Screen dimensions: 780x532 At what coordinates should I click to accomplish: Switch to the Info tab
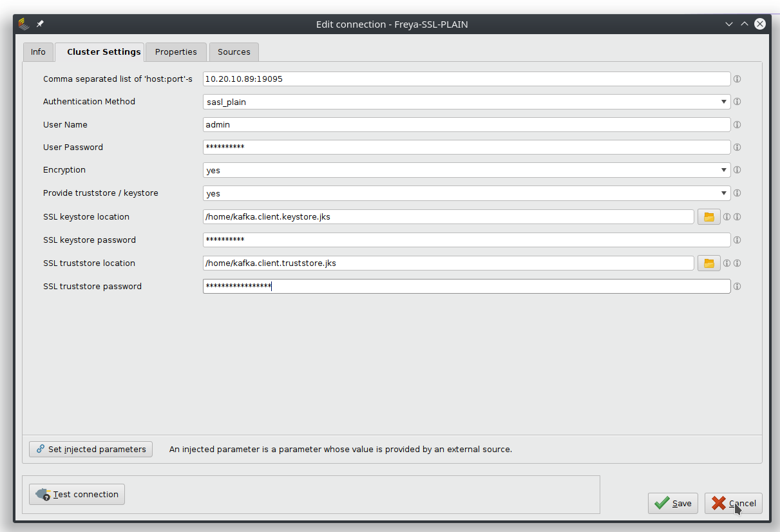tap(38, 52)
